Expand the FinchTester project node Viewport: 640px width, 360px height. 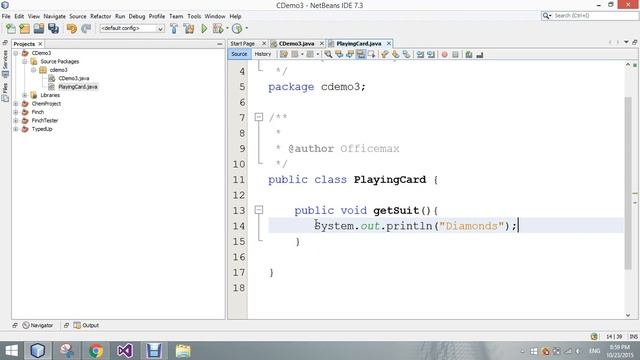pyautogui.click(x=16, y=120)
